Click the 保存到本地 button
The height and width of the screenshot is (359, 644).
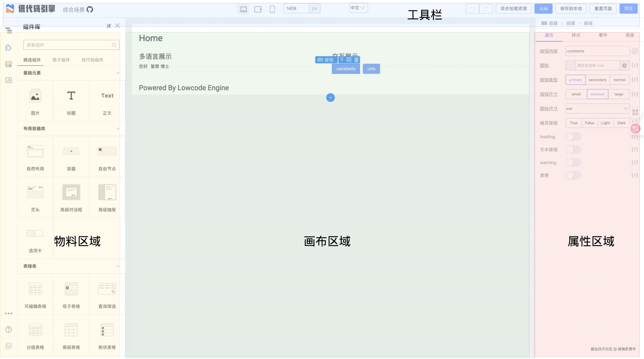[x=571, y=9]
